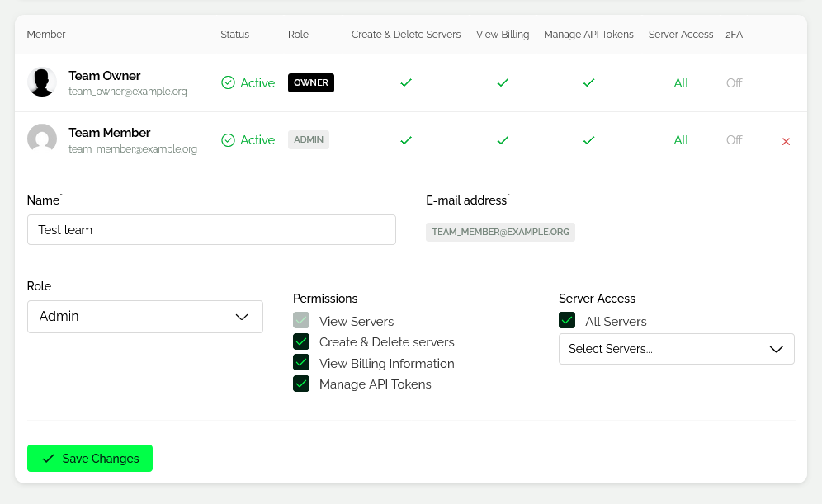Viewport: 822px width, 504px height.
Task: Click the Create & Delete Servers column header
Action: point(406,35)
